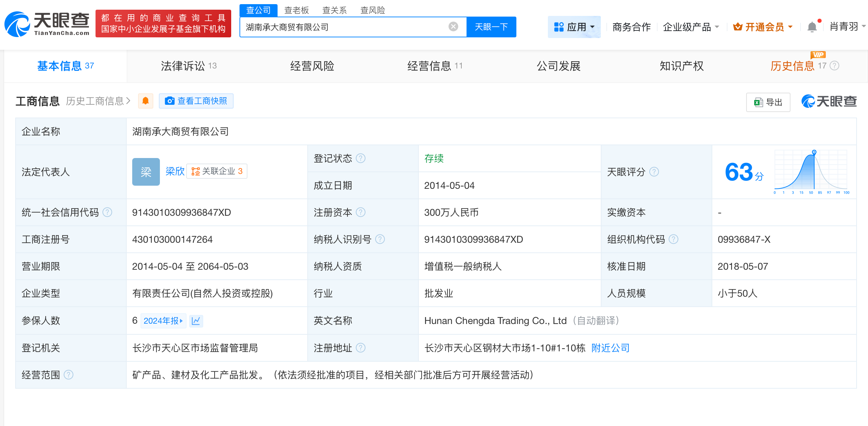Open the 肖青羽 account menu
Screen dimensions: 868x426
pos(844,27)
